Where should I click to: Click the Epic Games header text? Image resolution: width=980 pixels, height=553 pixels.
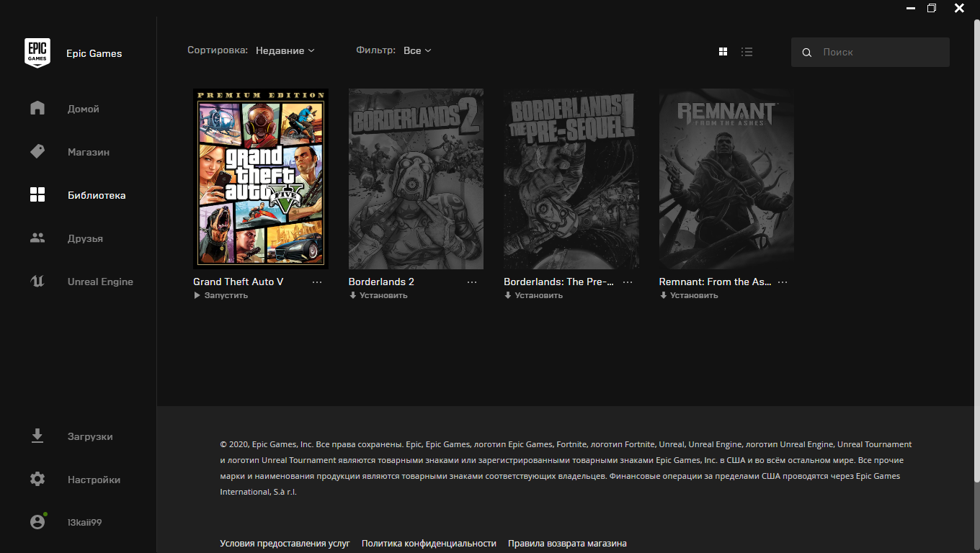94,53
